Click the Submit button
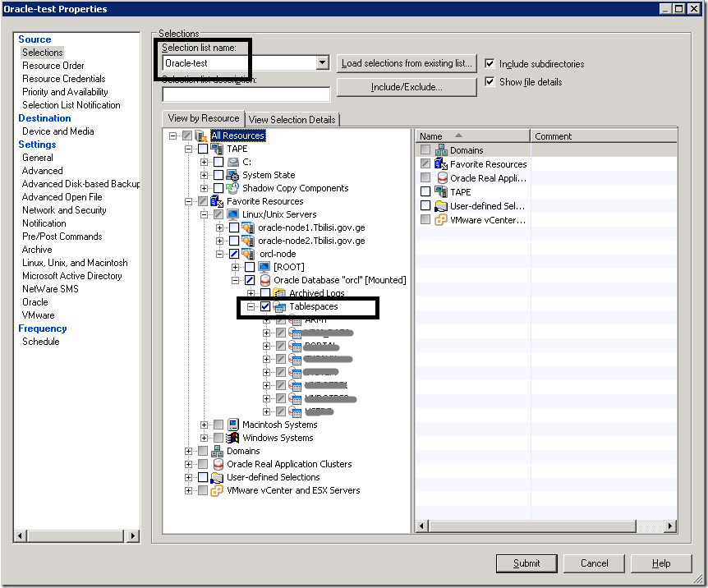This screenshot has height=588, width=708. tap(526, 563)
